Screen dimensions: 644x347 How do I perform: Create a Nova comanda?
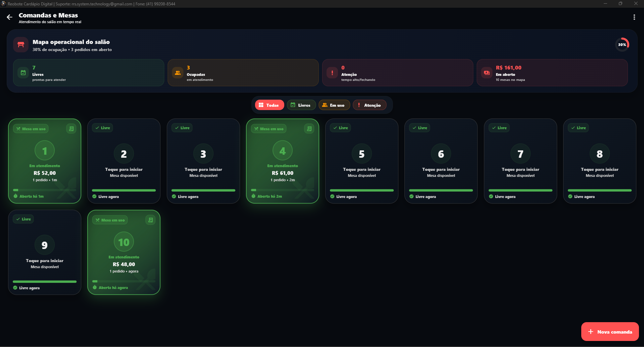610,332
